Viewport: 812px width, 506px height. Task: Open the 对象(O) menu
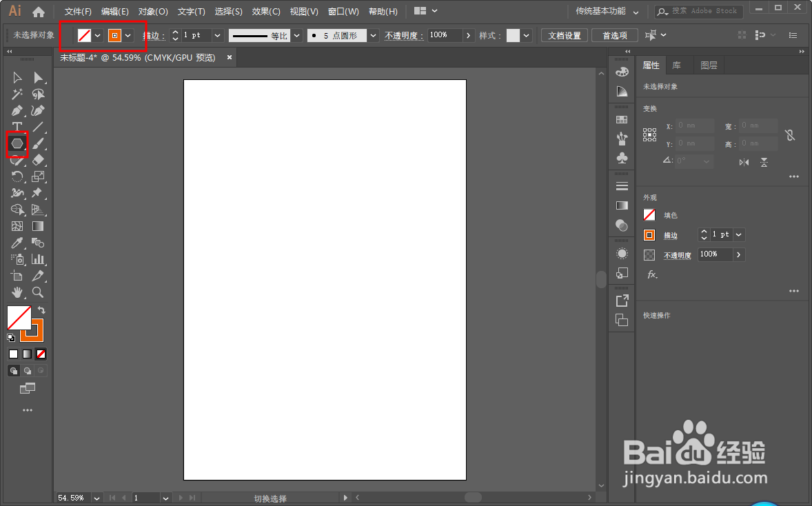click(153, 12)
